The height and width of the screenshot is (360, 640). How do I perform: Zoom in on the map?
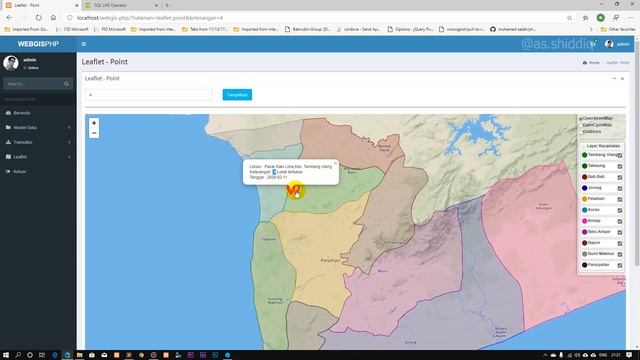coord(94,123)
